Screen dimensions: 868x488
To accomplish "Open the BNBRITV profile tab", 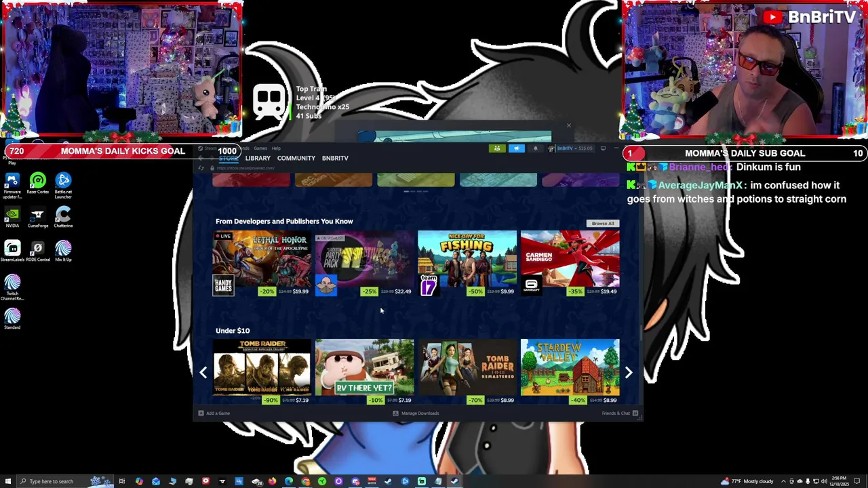I will (x=335, y=158).
